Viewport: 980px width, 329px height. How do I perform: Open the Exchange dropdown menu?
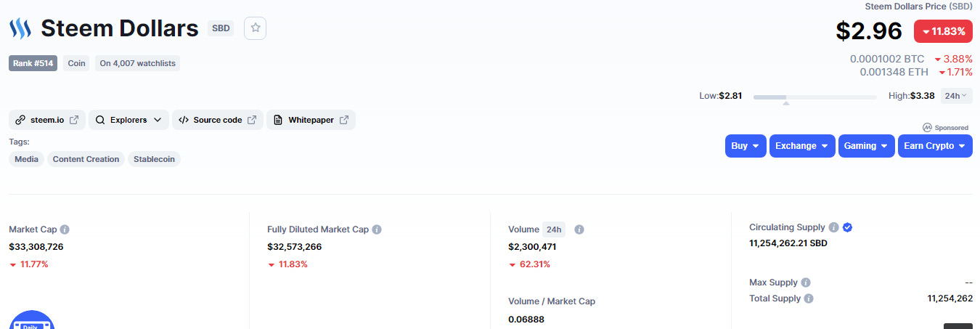pyautogui.click(x=801, y=146)
